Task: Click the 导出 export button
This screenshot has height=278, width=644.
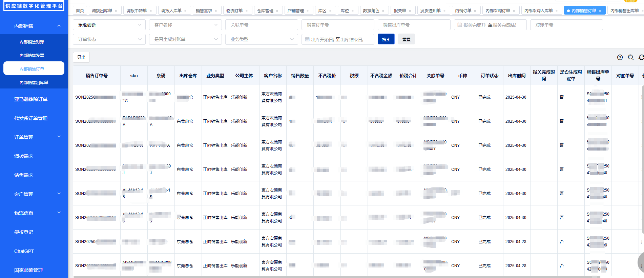Action: pyautogui.click(x=81, y=57)
